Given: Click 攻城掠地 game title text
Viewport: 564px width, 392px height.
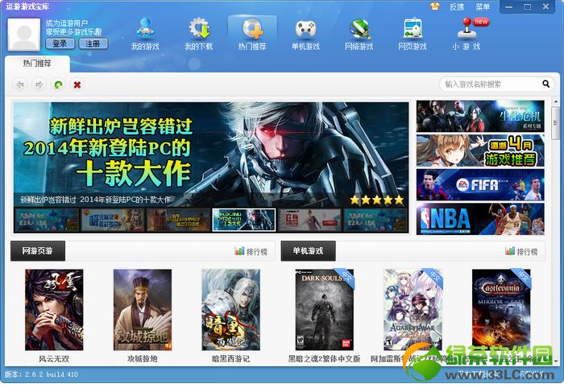Looking at the screenshot, I should pos(143,358).
